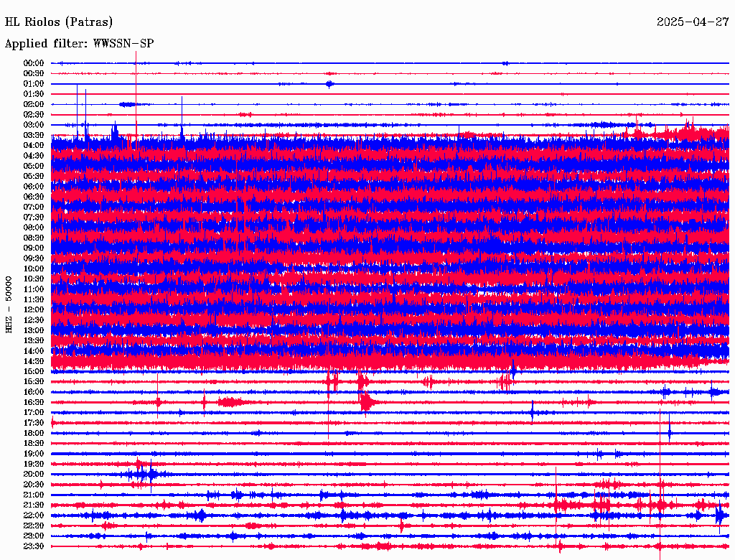
Task: Choose the 07:00 time label
Action: (x=34, y=207)
